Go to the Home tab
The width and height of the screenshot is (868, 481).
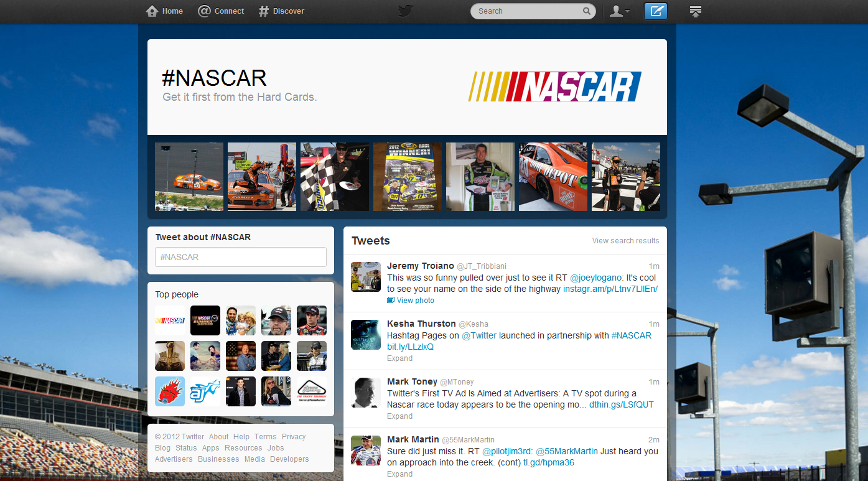pos(164,11)
